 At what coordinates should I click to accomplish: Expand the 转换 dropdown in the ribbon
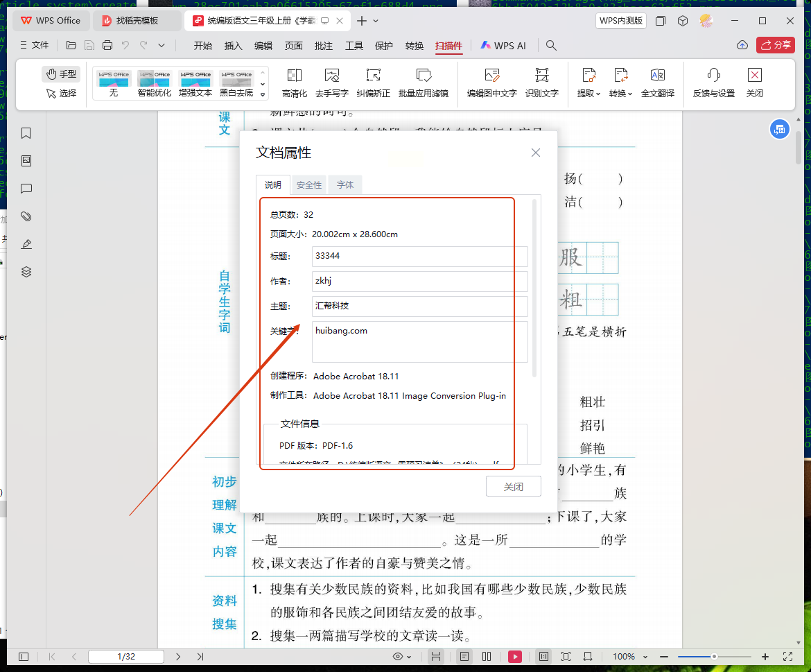(620, 83)
